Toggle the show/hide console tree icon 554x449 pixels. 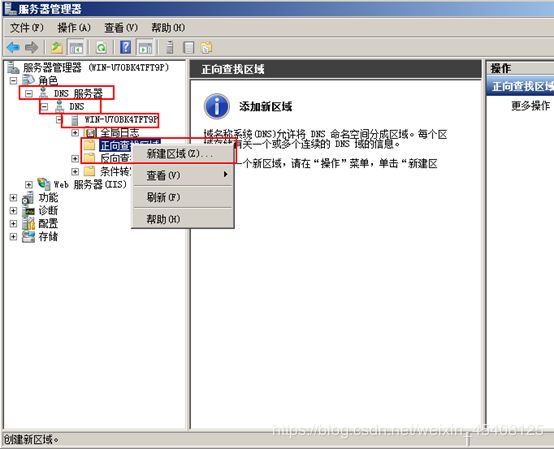pyautogui.click(x=76, y=47)
